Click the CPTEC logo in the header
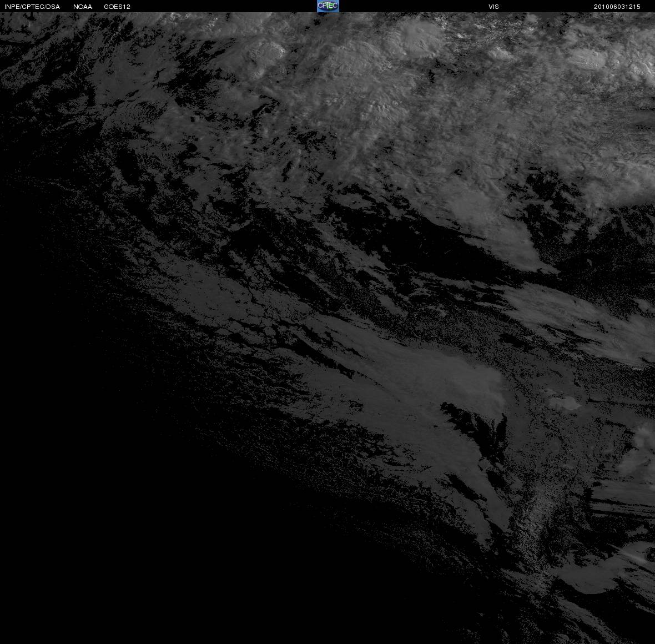The height and width of the screenshot is (644, 655). (x=328, y=6)
